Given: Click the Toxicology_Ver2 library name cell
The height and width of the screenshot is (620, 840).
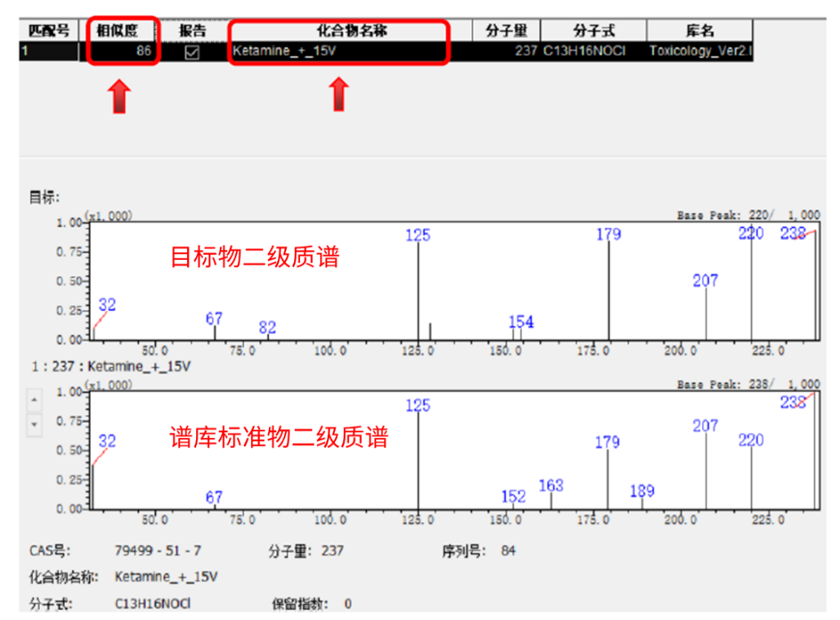Looking at the screenshot, I should [x=700, y=51].
